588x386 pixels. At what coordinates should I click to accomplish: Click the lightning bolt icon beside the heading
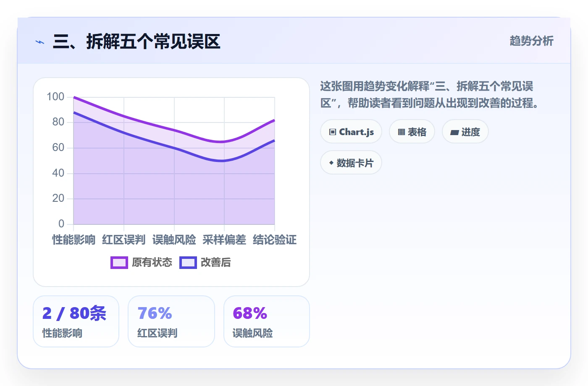[40, 42]
